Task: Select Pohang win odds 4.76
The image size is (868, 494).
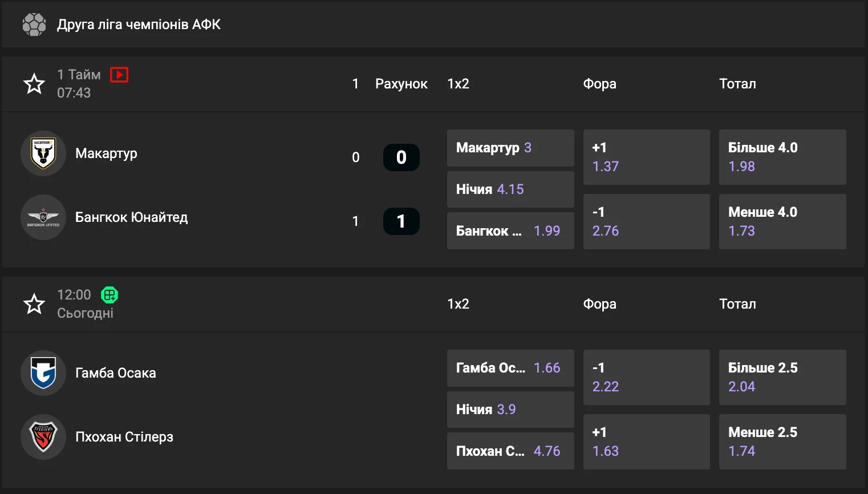Action: click(x=510, y=451)
